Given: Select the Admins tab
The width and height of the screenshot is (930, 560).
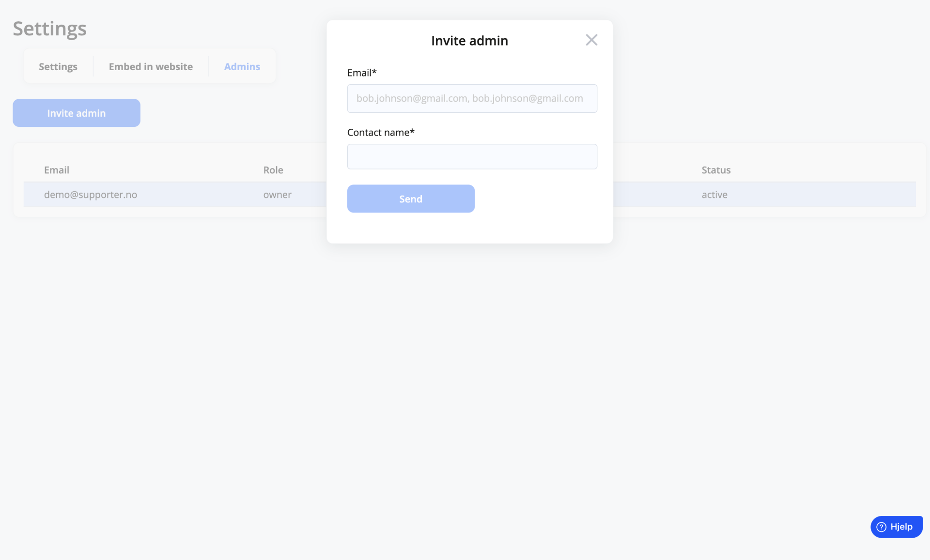Looking at the screenshot, I should (x=242, y=66).
